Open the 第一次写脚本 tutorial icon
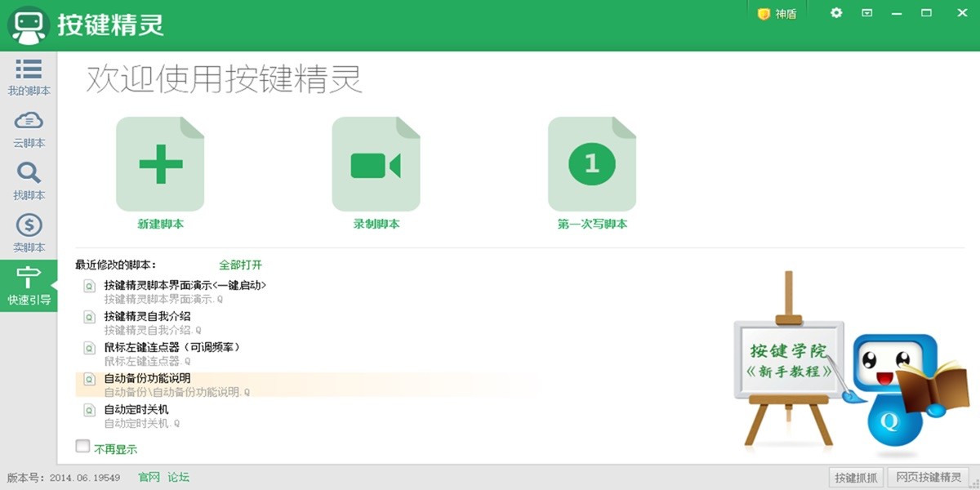Image resolution: width=980 pixels, height=490 pixels. point(591,163)
